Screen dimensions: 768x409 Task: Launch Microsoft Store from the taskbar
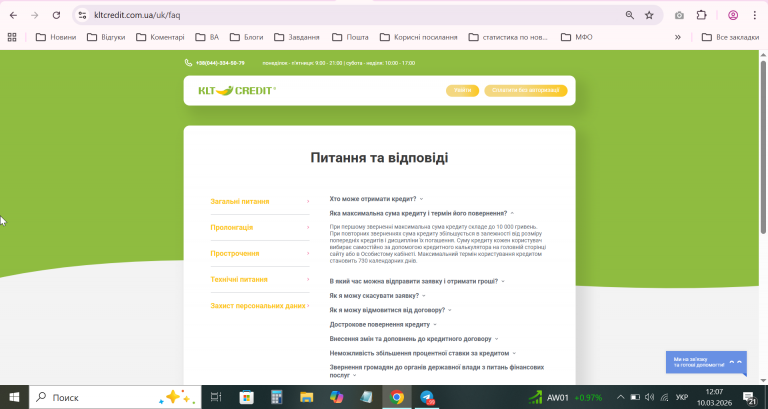point(246,397)
